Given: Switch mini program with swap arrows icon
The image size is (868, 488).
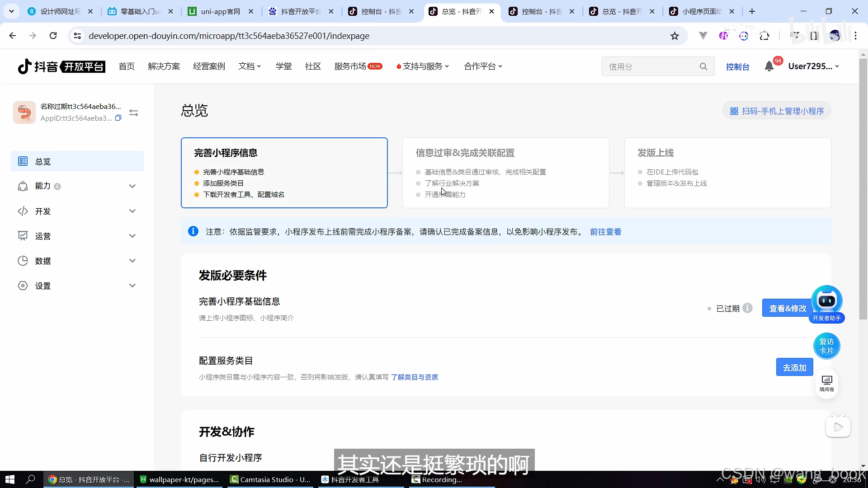Looking at the screenshot, I should pos(133,113).
